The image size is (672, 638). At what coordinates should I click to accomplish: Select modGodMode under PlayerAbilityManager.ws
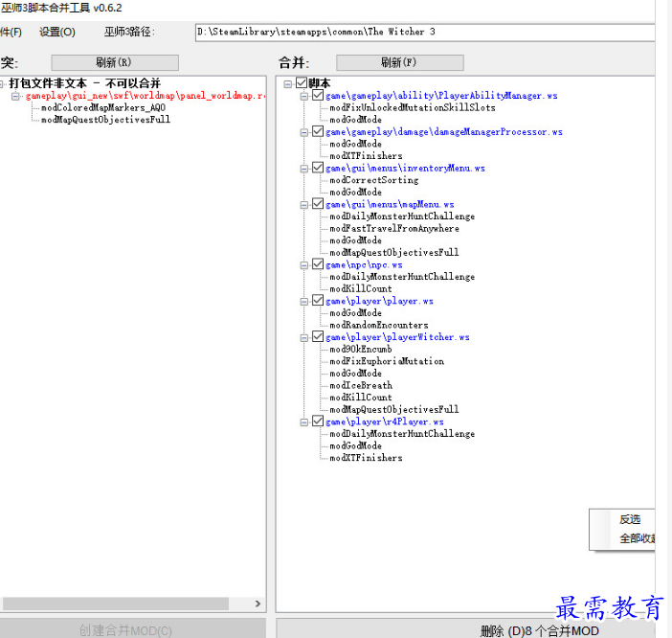point(356,120)
